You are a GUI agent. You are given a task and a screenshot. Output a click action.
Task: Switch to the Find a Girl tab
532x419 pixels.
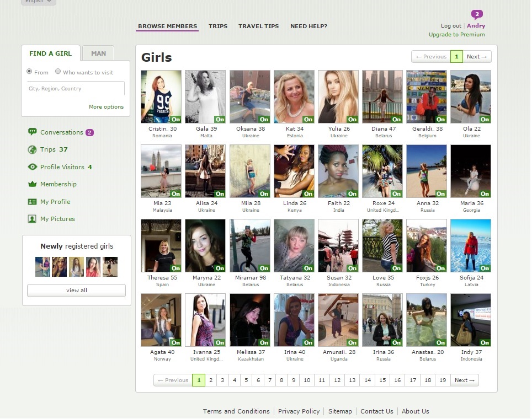51,53
